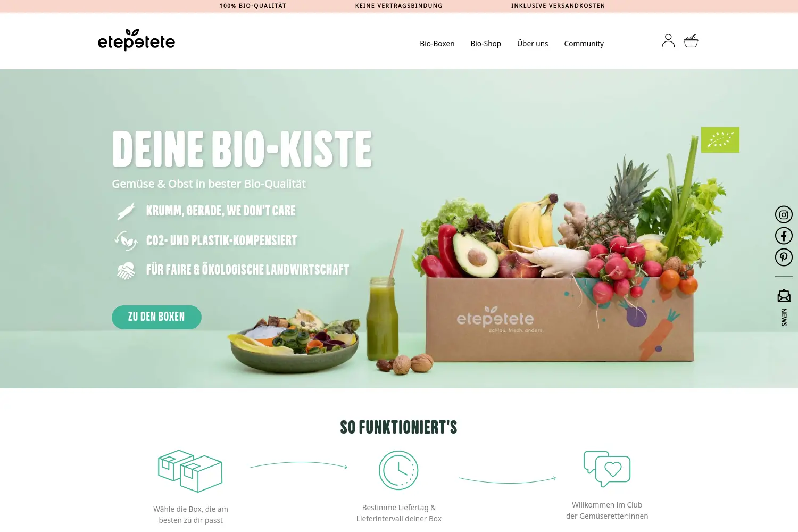
Task: Click the handshake fair farming icon
Action: (x=126, y=270)
